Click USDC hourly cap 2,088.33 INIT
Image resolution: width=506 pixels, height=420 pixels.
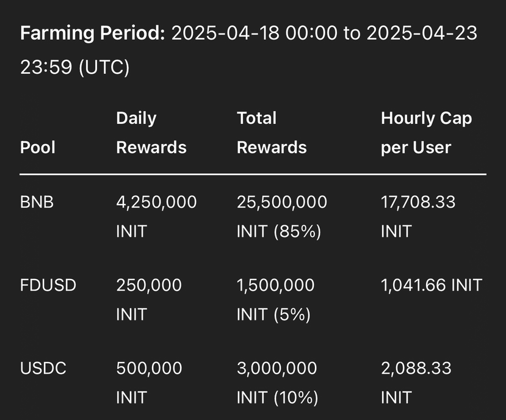pos(416,383)
